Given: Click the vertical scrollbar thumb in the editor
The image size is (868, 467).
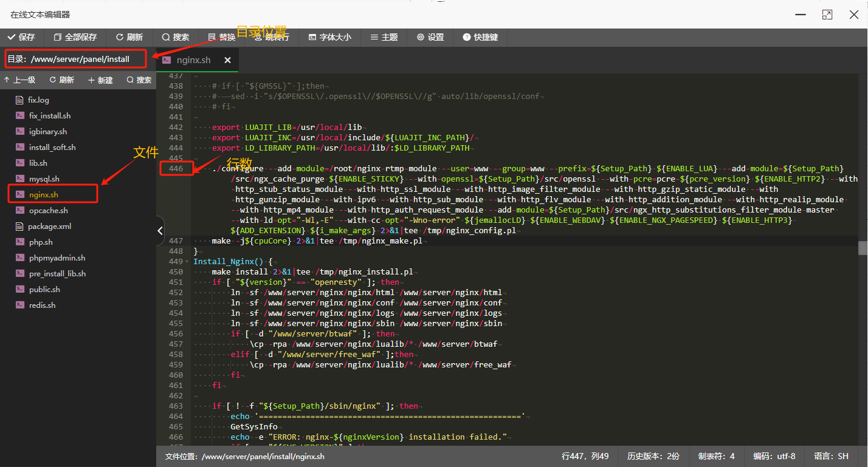Looking at the screenshot, I should [x=863, y=248].
